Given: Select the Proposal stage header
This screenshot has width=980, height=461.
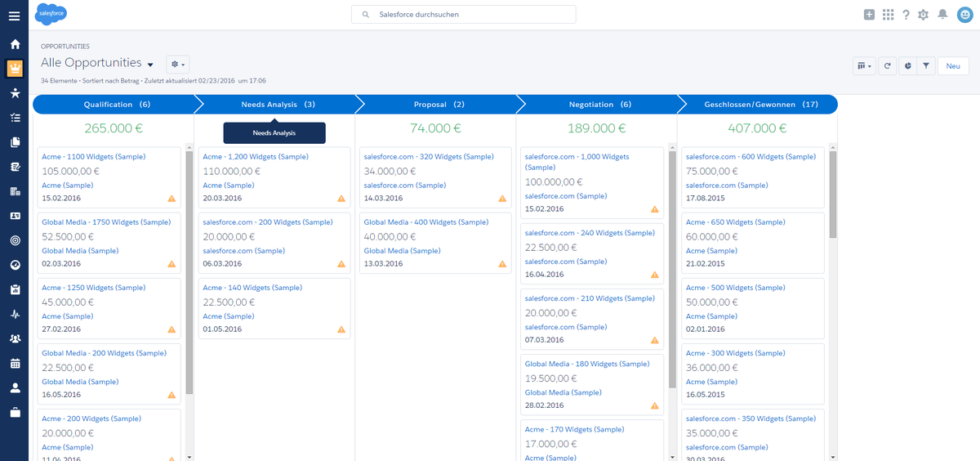Looking at the screenshot, I should (x=438, y=104).
